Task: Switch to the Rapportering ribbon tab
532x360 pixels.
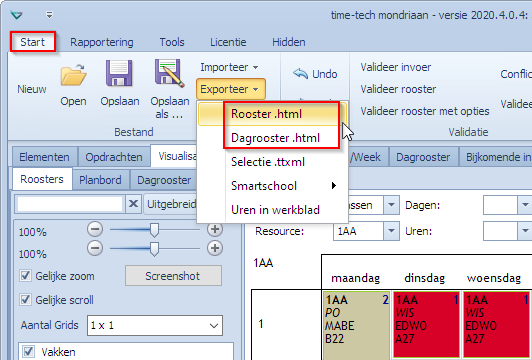Action: tap(102, 42)
